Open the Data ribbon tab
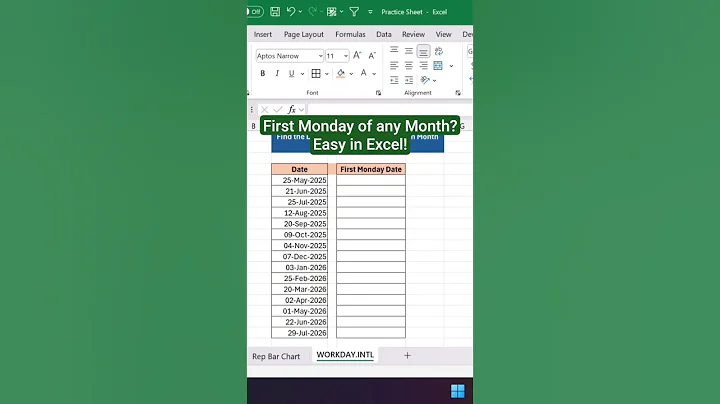720x404 pixels. coord(384,34)
